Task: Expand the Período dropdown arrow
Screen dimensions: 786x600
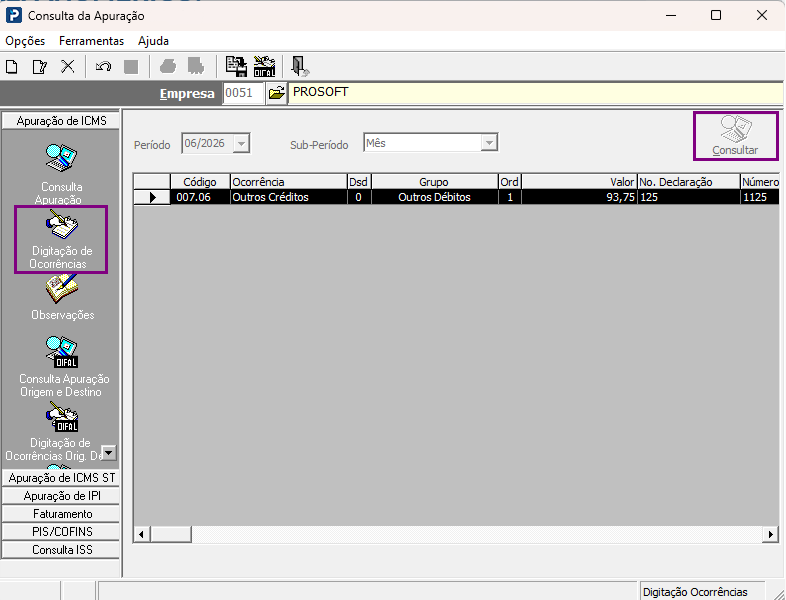Action: 241,144
